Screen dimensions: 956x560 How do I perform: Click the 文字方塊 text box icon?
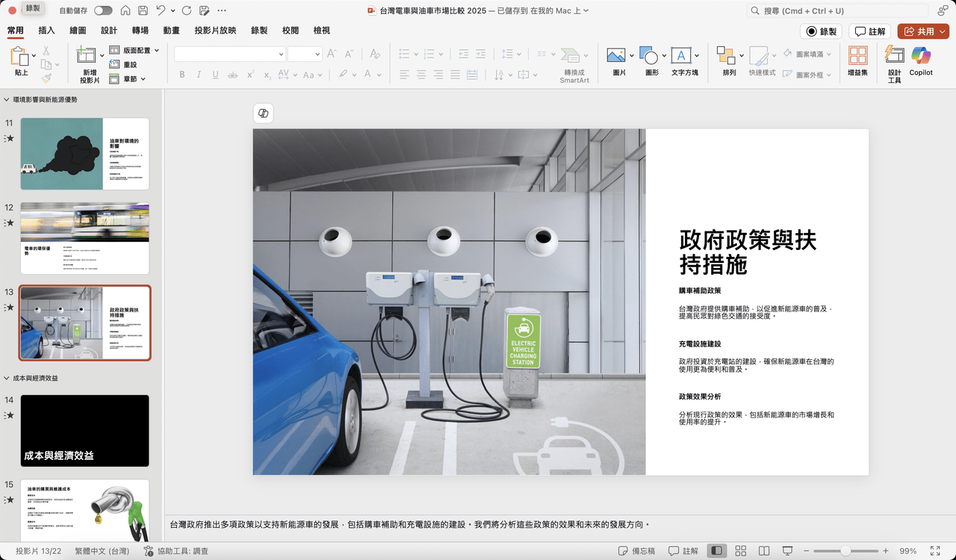point(680,56)
